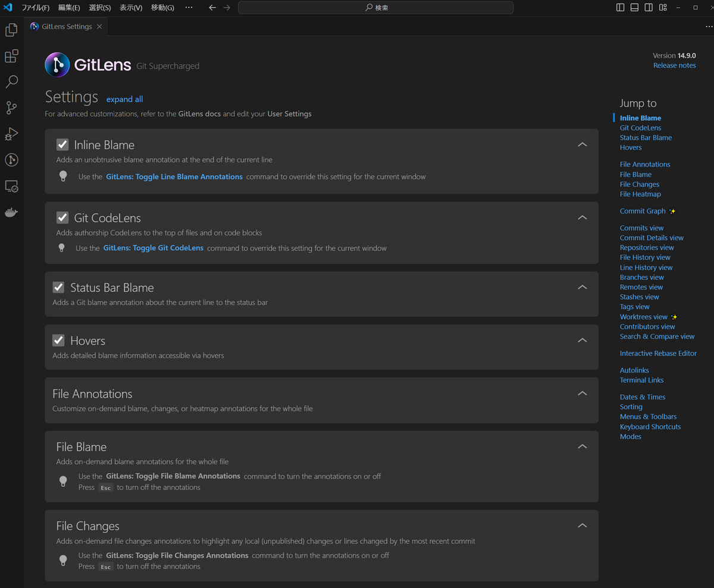Screen dimensions: 714x588
Task: Collapse the File Annotations chevron
Action: click(x=583, y=393)
